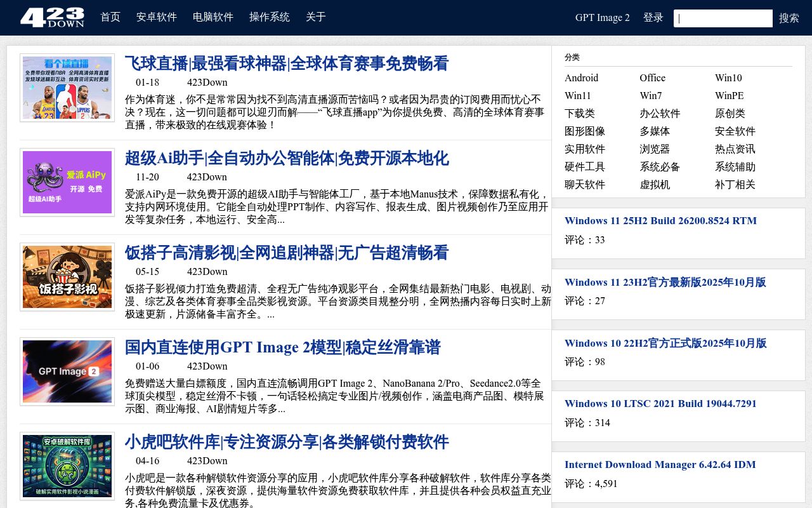Click date 04-16 on 小虎吧 post

click(x=147, y=461)
